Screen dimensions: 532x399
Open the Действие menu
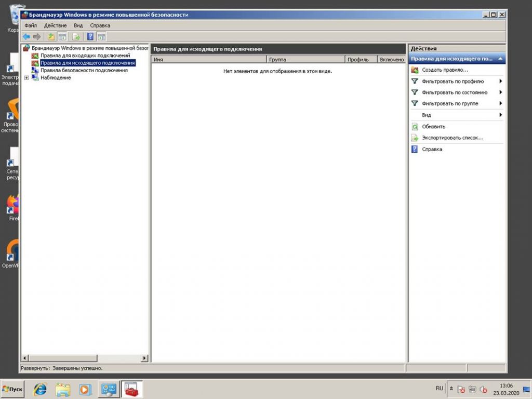tap(55, 25)
